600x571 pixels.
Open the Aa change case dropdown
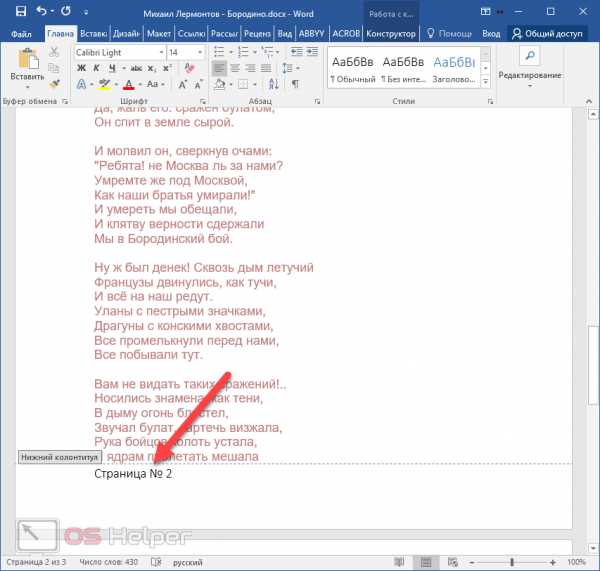155,84
